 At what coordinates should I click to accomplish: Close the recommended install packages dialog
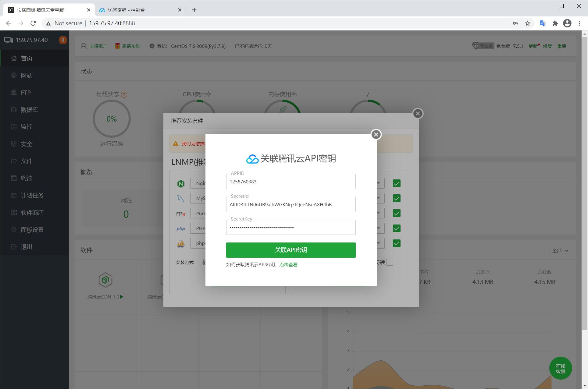coord(418,113)
